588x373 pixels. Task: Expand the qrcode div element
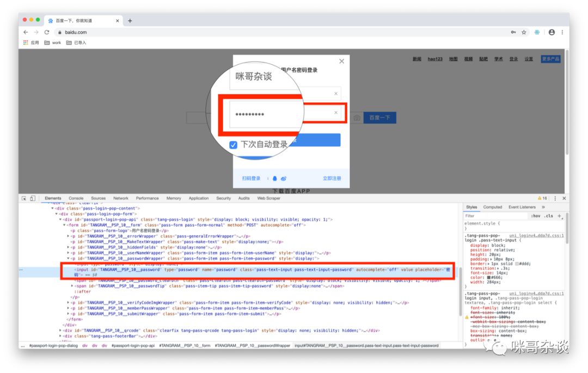click(x=60, y=330)
